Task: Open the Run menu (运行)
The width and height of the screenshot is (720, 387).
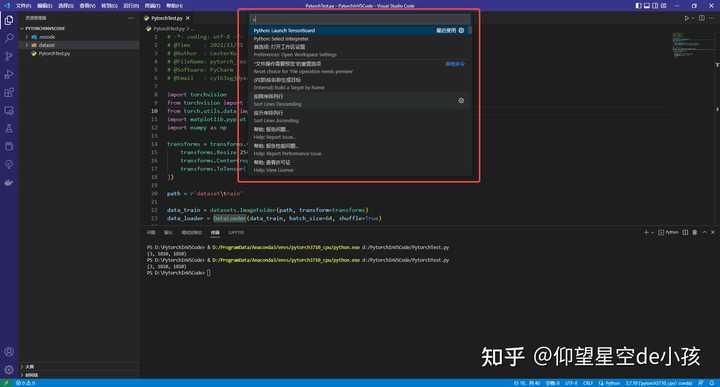Action: (x=131, y=6)
